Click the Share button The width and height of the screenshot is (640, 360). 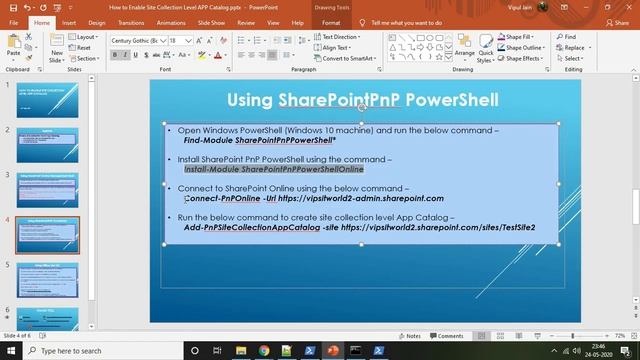618,23
